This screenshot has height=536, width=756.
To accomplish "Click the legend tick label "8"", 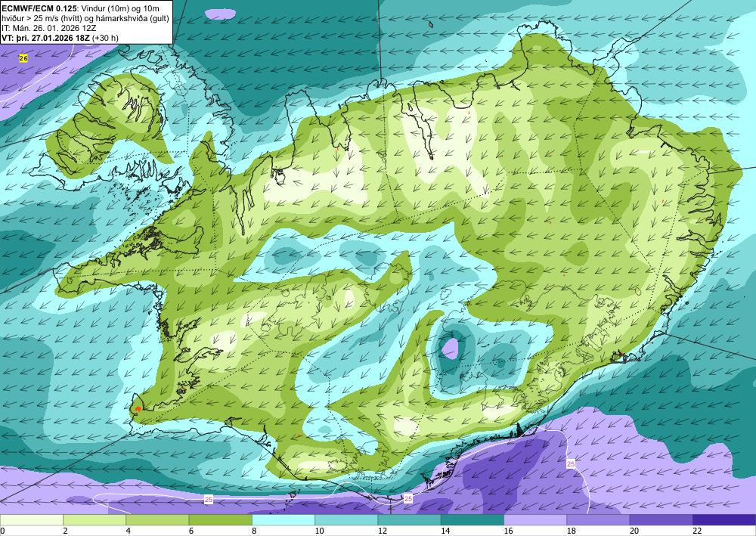I will coord(254,531).
